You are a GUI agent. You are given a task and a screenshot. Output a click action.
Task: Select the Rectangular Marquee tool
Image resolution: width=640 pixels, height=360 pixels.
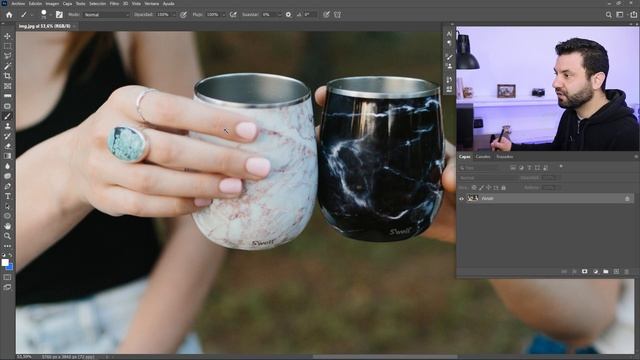[x=7, y=46]
